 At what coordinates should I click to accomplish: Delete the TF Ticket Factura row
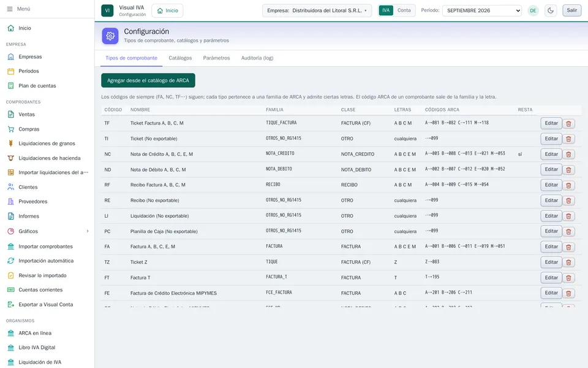(x=568, y=123)
